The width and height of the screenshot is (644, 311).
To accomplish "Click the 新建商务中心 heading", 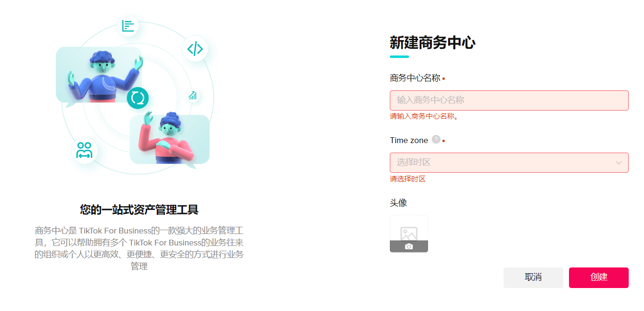I will coord(432,43).
